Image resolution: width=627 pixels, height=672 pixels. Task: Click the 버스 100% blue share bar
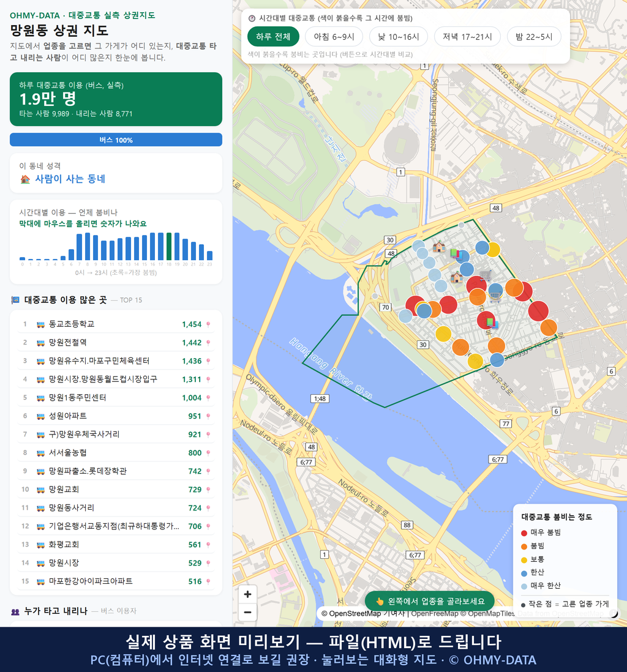coord(116,140)
